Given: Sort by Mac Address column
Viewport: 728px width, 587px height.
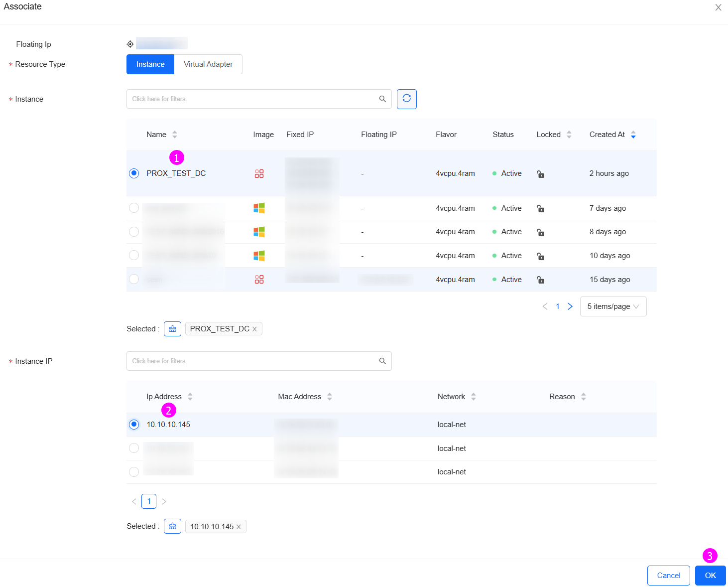Looking at the screenshot, I should [330, 397].
